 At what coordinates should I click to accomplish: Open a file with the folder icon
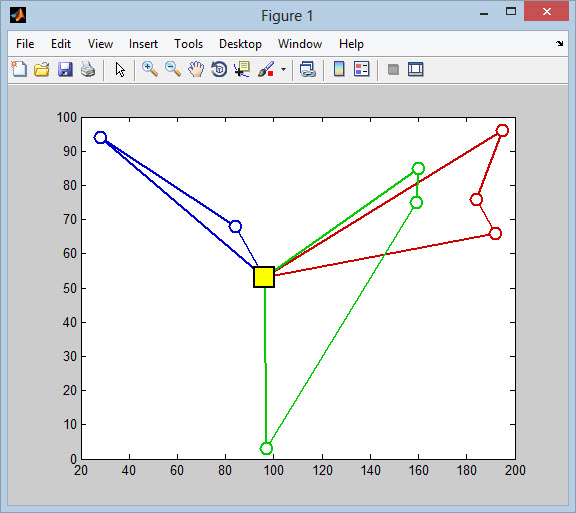42,69
